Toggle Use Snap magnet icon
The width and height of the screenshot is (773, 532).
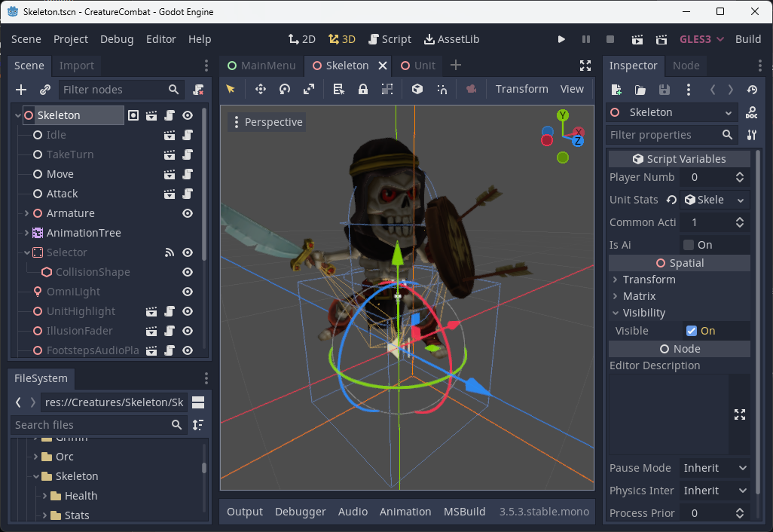click(x=441, y=89)
